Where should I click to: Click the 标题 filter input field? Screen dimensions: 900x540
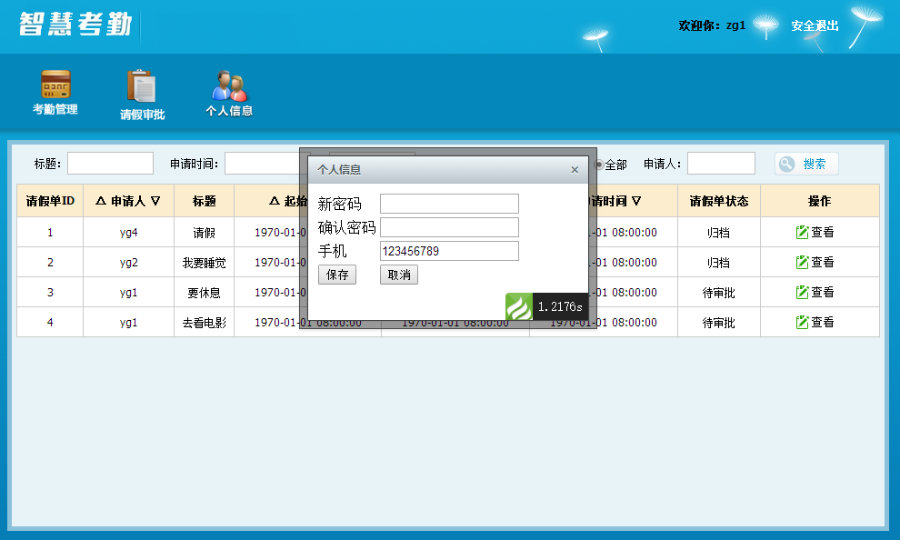click(110, 164)
